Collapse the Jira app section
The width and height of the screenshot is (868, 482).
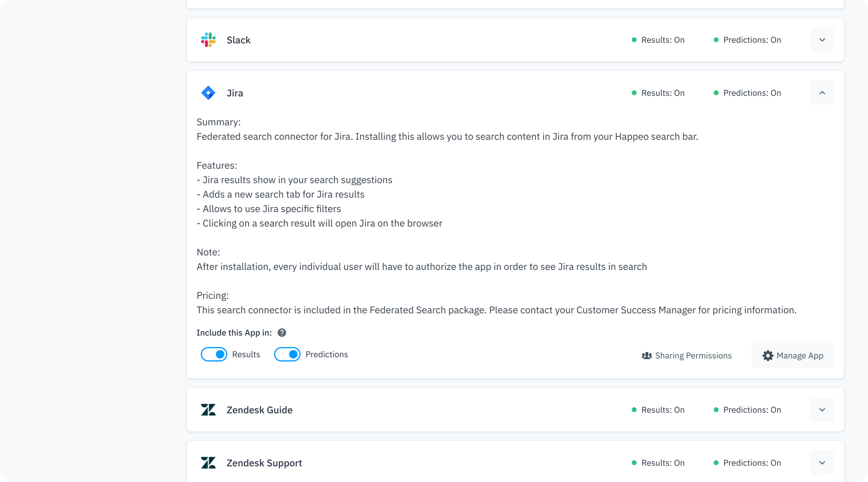click(x=822, y=92)
